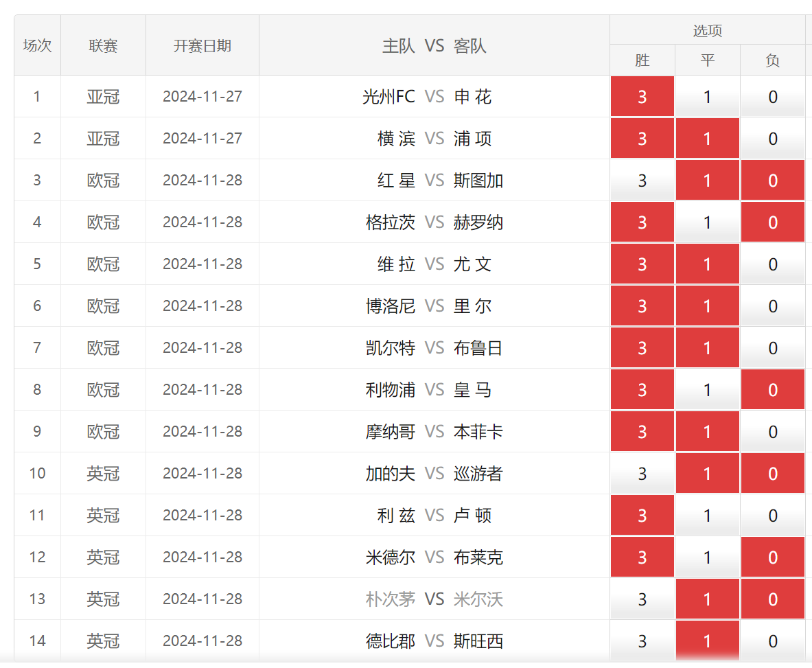Screen dimensions: 812x668
Task: Deselect loss option 0 for 利物浦 vs 皇马
Action: pyautogui.click(x=772, y=390)
